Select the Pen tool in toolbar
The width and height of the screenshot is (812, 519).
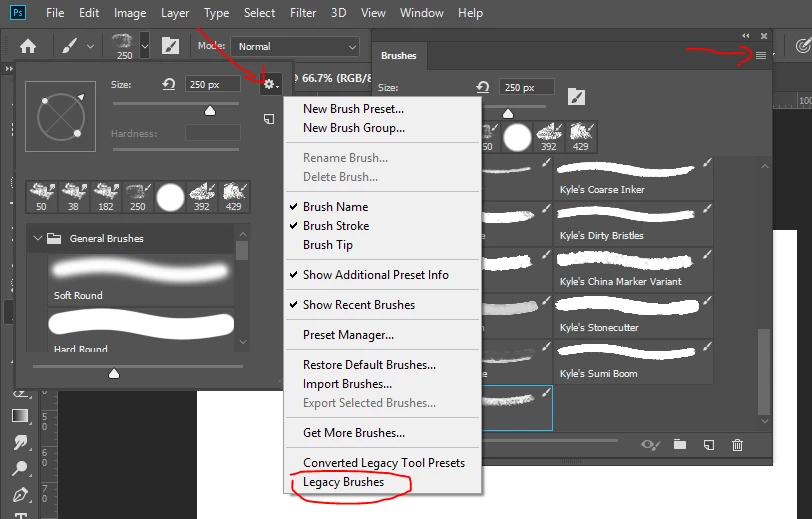[x=21, y=494]
